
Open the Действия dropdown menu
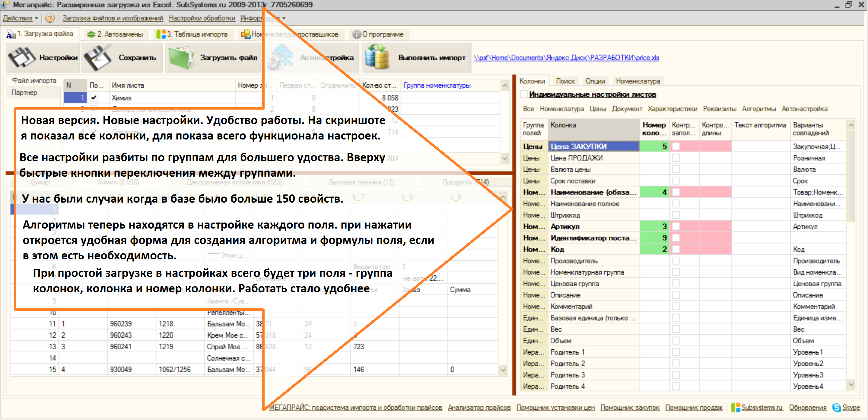coord(20,18)
